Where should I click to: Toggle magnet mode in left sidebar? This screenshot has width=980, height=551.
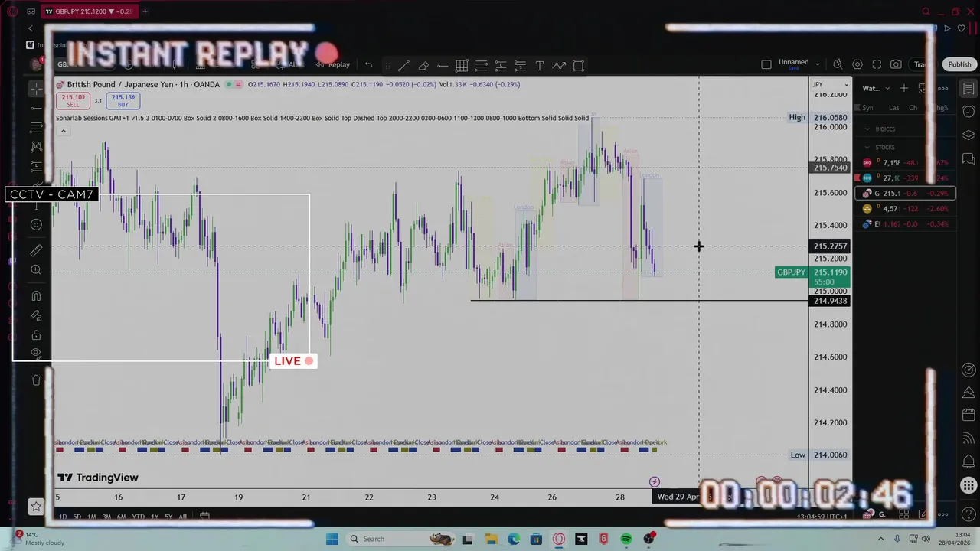[36, 296]
